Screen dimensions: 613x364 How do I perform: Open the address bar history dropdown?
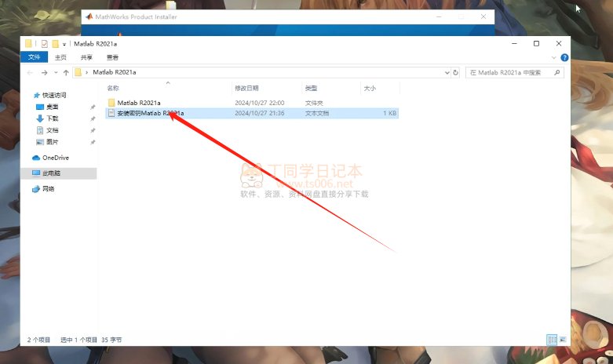click(x=447, y=72)
